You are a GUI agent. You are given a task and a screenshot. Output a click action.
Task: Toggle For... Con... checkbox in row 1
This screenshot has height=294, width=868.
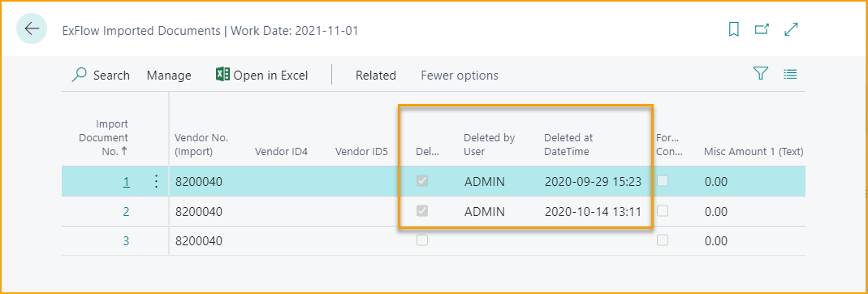click(x=662, y=181)
